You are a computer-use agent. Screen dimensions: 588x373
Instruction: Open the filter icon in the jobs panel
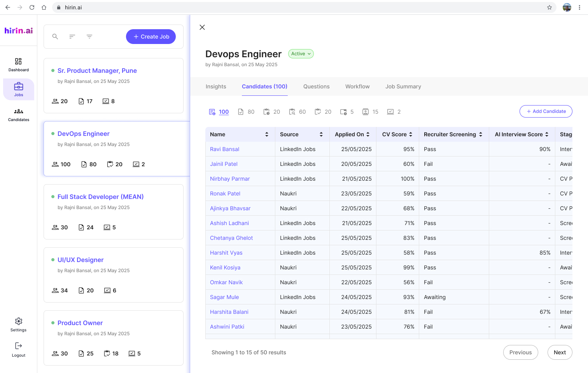click(89, 36)
